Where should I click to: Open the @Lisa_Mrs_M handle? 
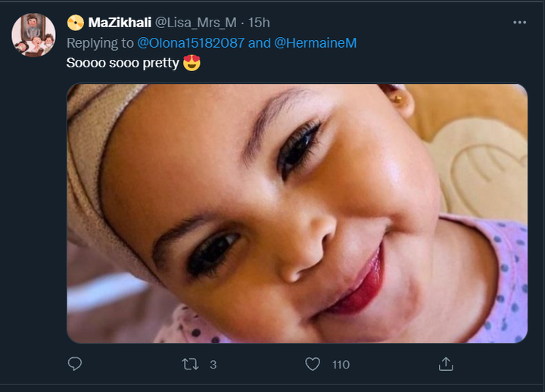196,23
